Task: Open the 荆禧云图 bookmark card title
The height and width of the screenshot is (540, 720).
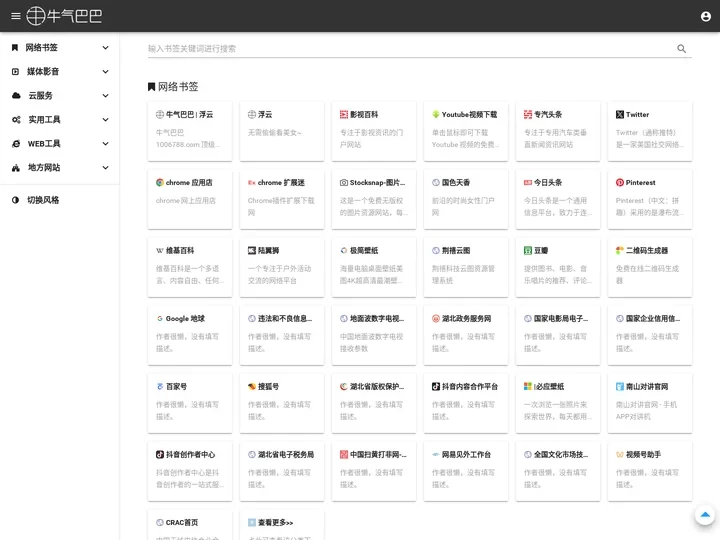Action: pos(456,250)
